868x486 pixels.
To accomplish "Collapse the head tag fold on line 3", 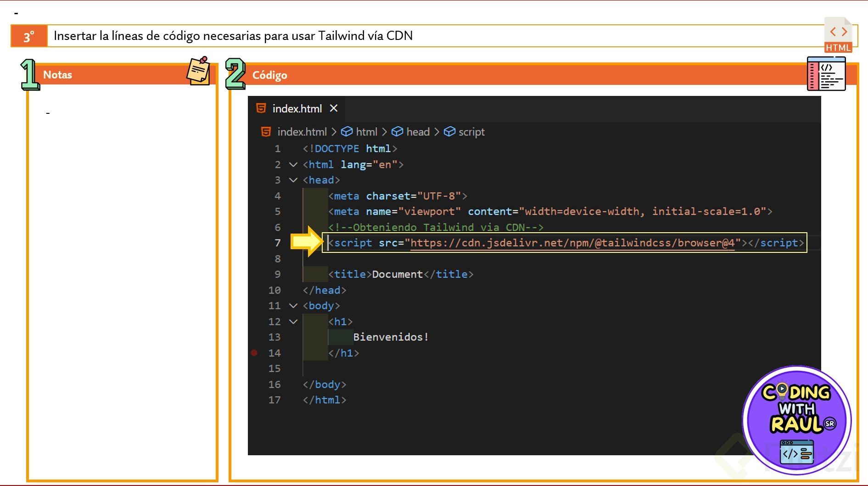I will point(293,180).
